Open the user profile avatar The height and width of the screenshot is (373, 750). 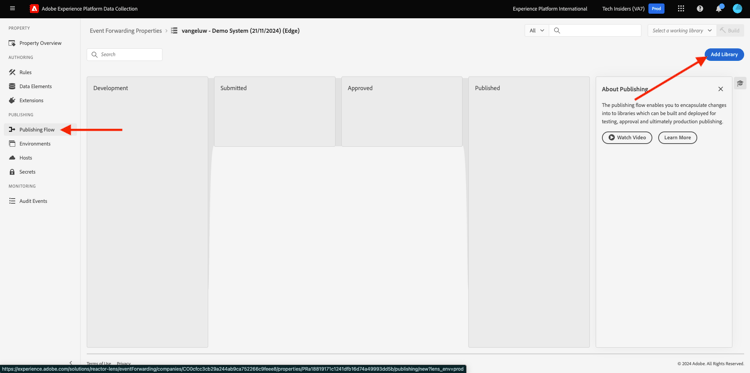737,9
